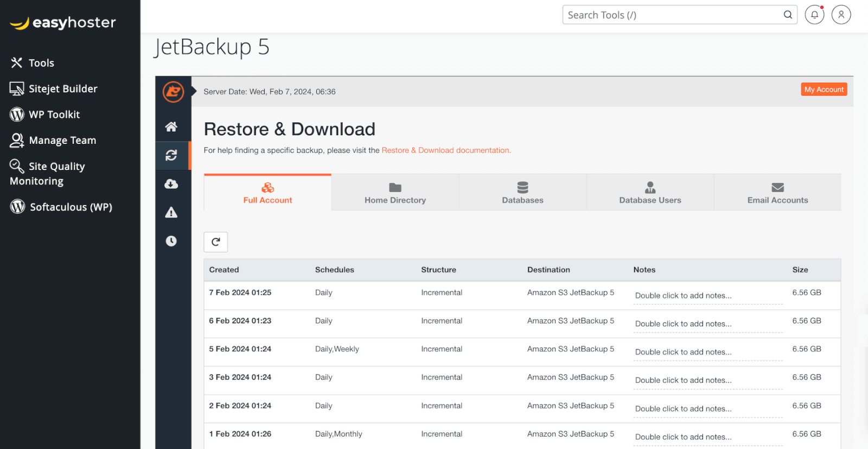The image size is (868, 449).
Task: Sort by Destination column
Action: pos(548,270)
